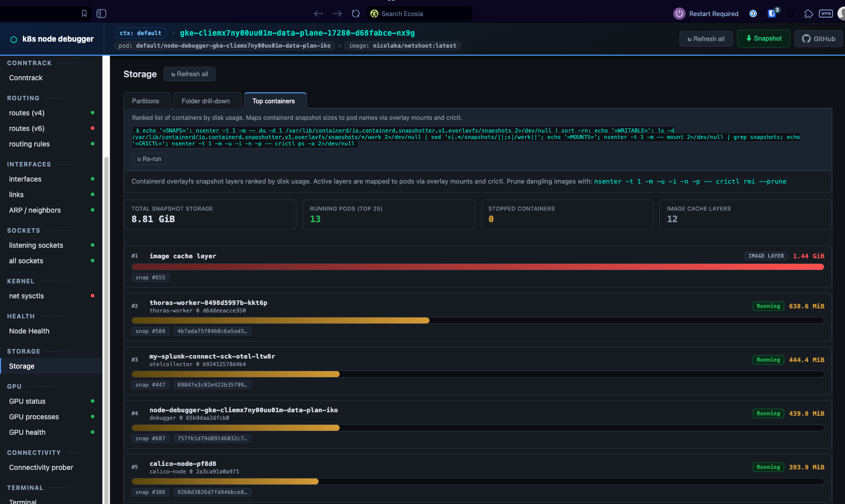Click the Search Ecosia address field
845x504 pixels.
click(x=419, y=14)
